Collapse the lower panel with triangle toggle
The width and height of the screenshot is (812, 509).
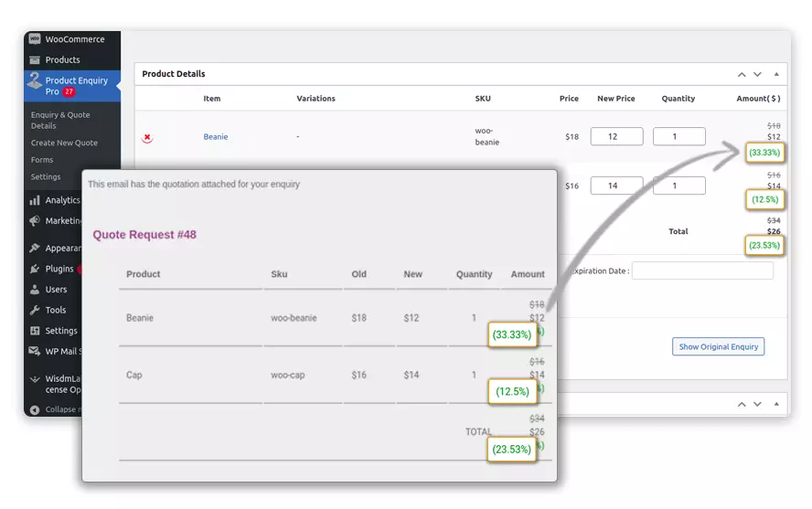[776, 404]
